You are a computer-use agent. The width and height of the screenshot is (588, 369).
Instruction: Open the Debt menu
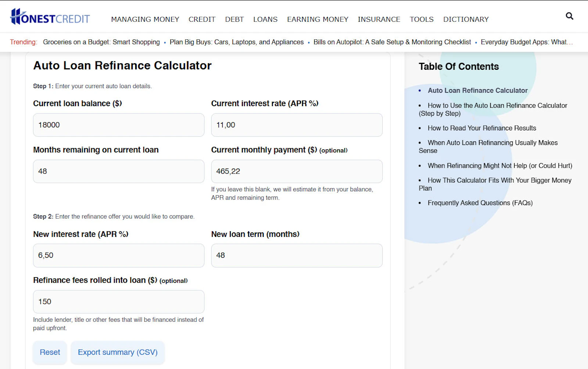coord(234,19)
